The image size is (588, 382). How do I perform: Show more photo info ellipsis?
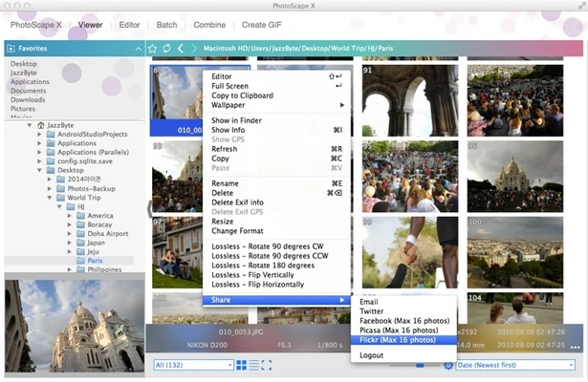click(x=576, y=348)
